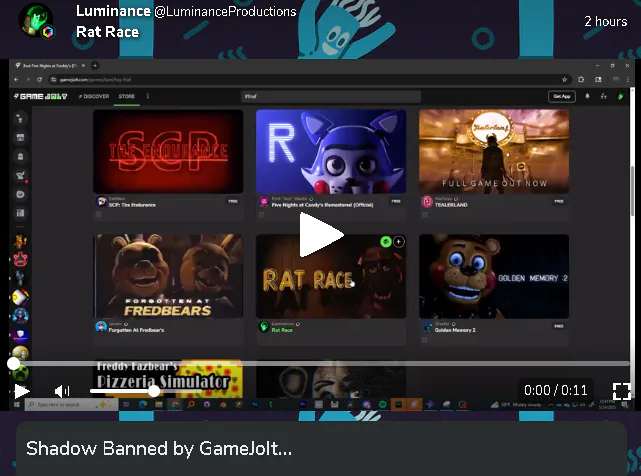Click the volume slider knob
641x476 pixels.
pyautogui.click(x=154, y=391)
